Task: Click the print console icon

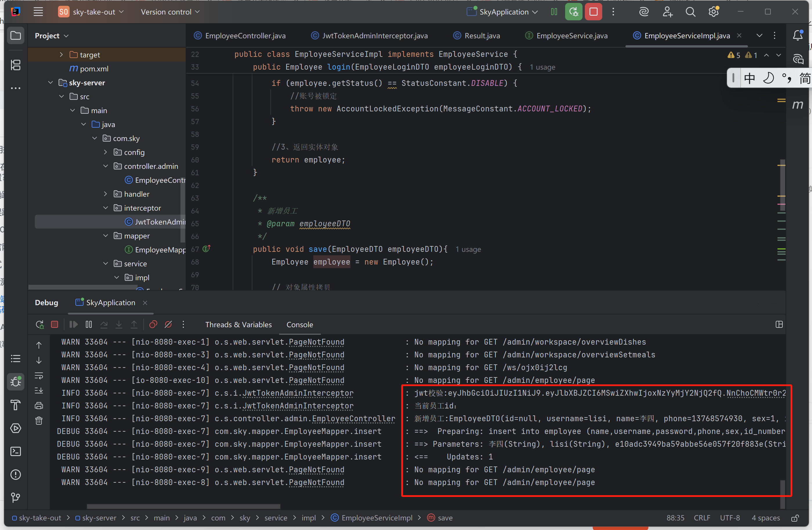Action: [39, 406]
